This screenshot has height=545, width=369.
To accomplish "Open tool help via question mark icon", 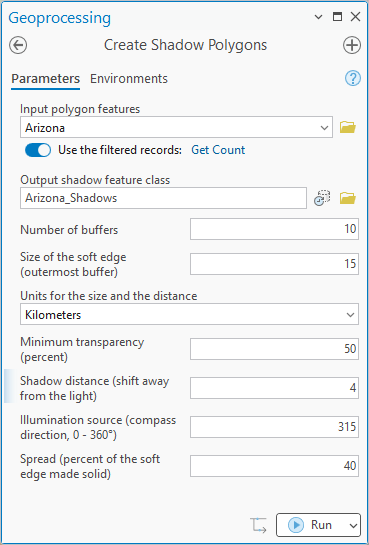I will click(x=353, y=79).
